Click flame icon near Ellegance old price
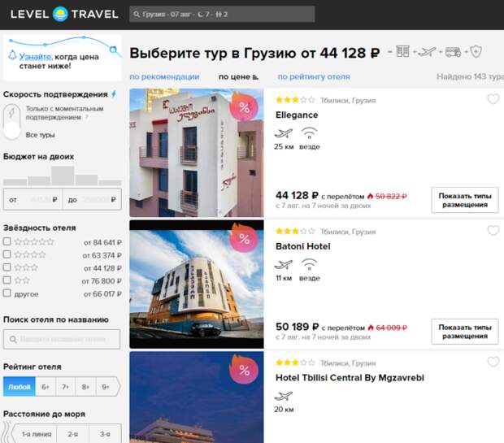 click(x=371, y=196)
